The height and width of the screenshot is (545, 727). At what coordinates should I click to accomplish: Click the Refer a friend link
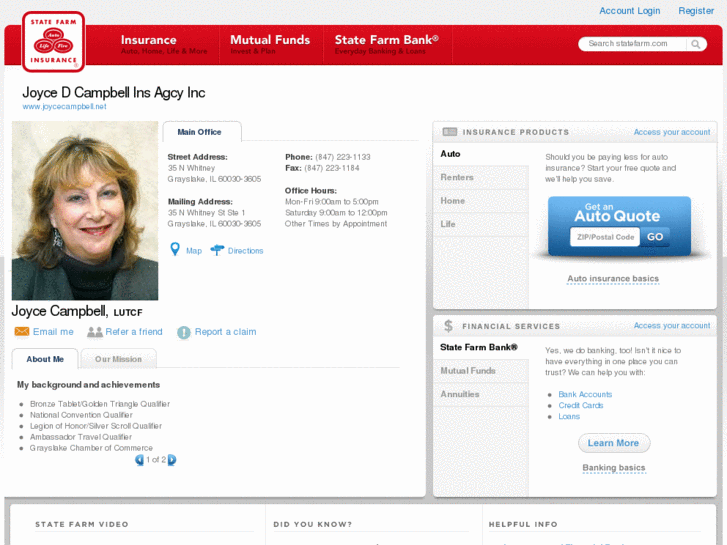[x=134, y=332]
